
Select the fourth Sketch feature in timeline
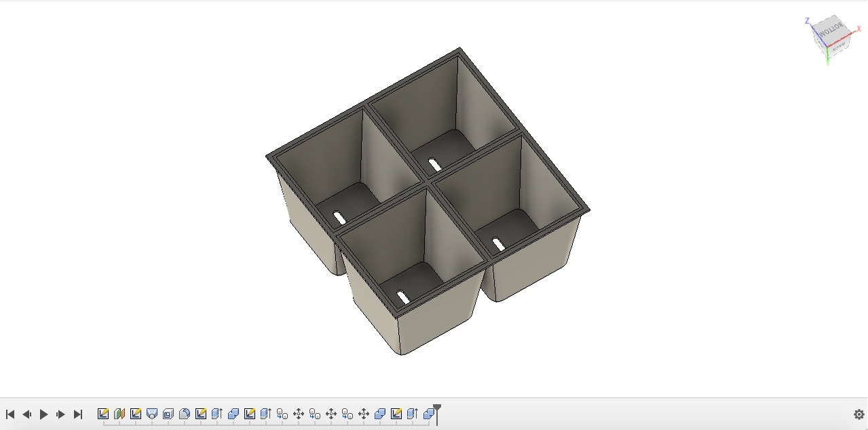coord(250,414)
